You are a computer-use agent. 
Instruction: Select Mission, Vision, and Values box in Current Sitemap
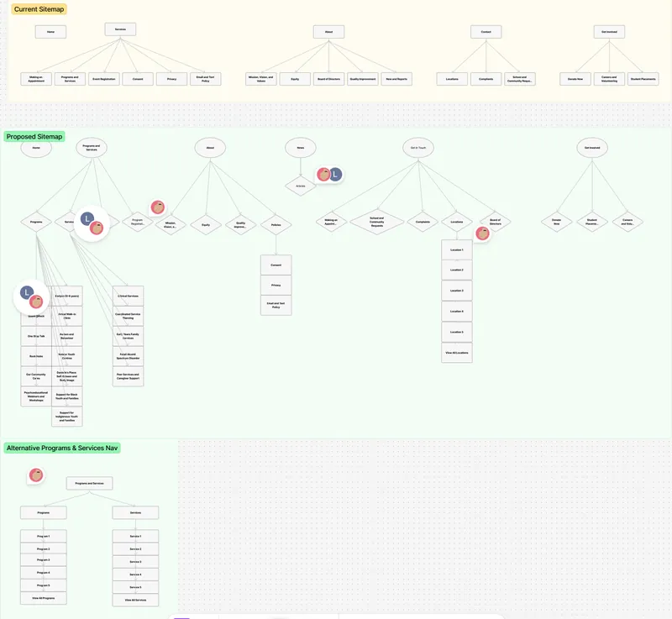[x=261, y=79]
